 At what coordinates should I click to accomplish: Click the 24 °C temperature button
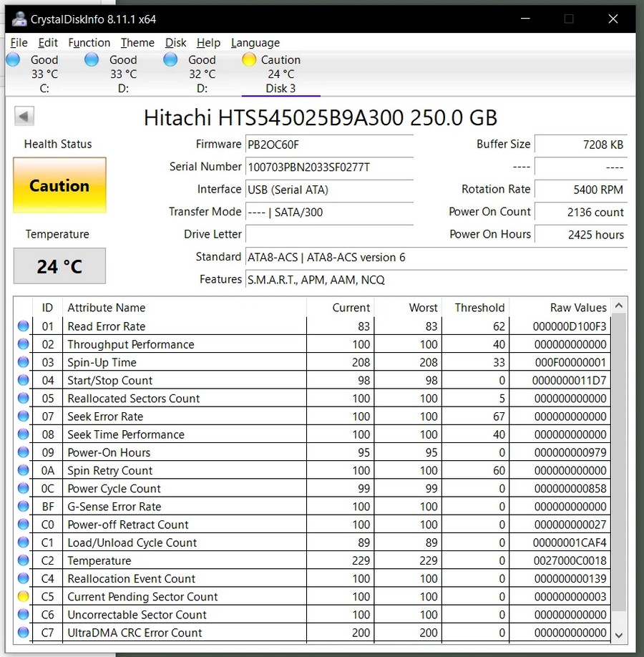coord(59,266)
